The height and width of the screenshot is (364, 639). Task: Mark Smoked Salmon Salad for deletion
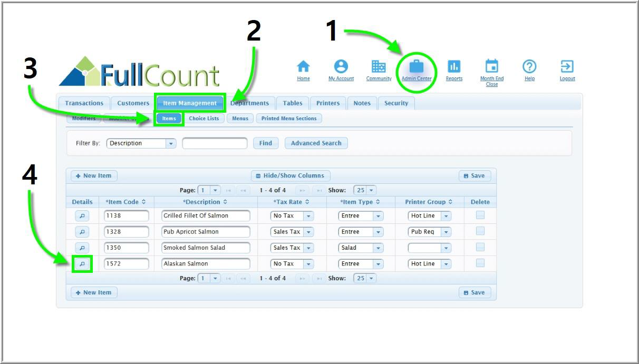click(480, 247)
